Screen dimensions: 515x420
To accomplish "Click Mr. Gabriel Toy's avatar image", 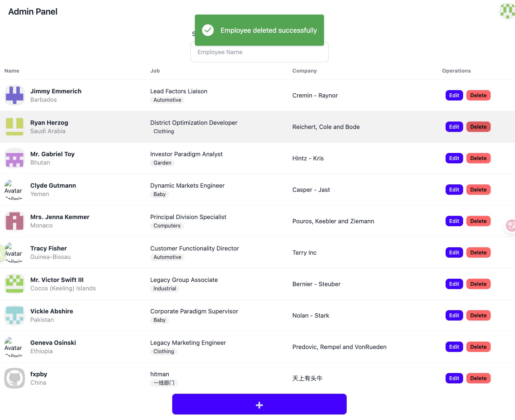I will (x=15, y=158).
